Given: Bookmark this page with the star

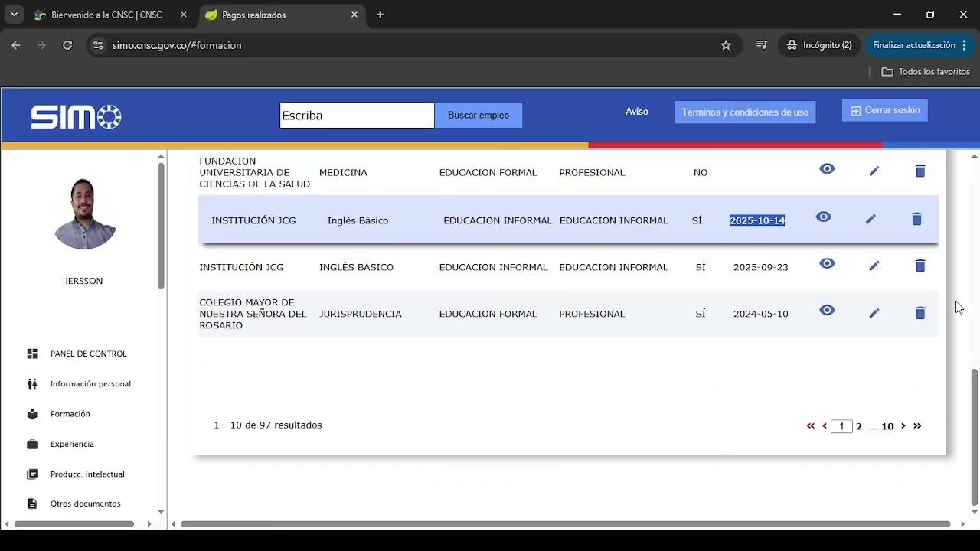Looking at the screenshot, I should coord(726,45).
